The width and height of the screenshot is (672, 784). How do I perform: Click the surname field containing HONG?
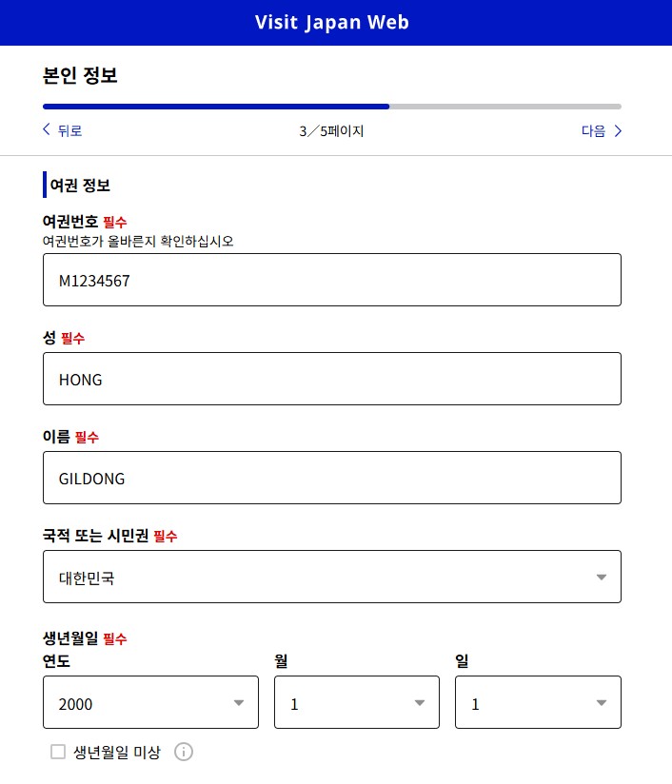click(332, 379)
